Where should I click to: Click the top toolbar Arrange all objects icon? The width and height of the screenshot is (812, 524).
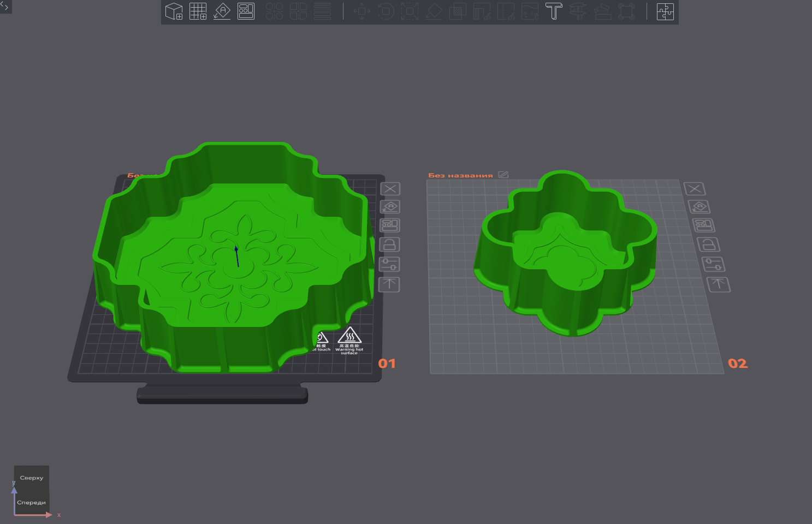click(x=246, y=11)
